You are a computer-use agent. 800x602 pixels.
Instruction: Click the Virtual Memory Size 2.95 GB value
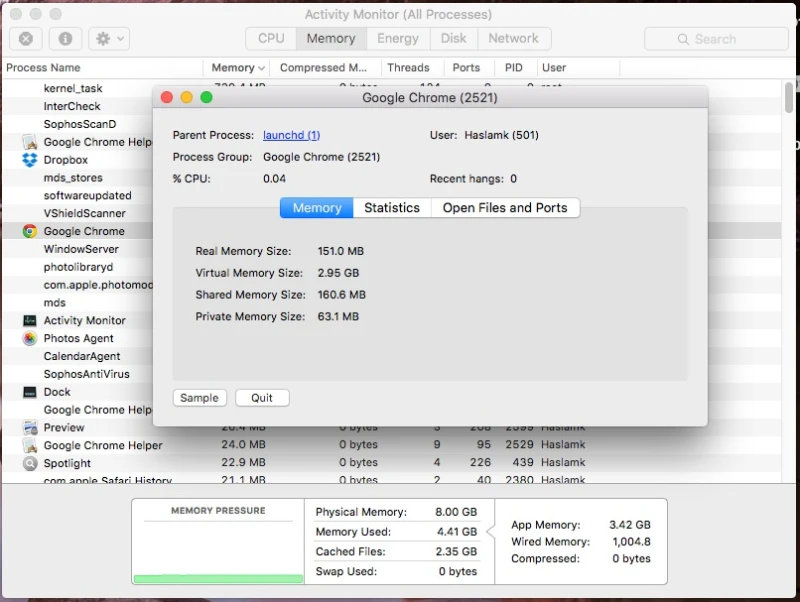click(338, 273)
